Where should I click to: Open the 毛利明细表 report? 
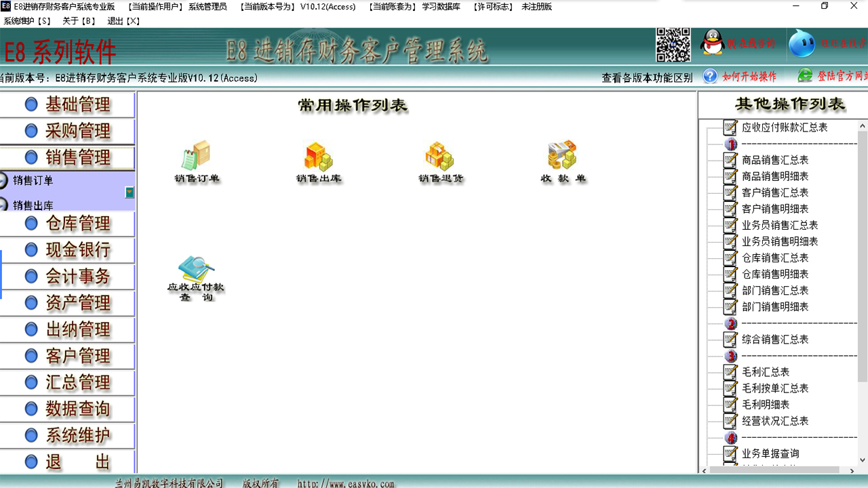(x=766, y=404)
